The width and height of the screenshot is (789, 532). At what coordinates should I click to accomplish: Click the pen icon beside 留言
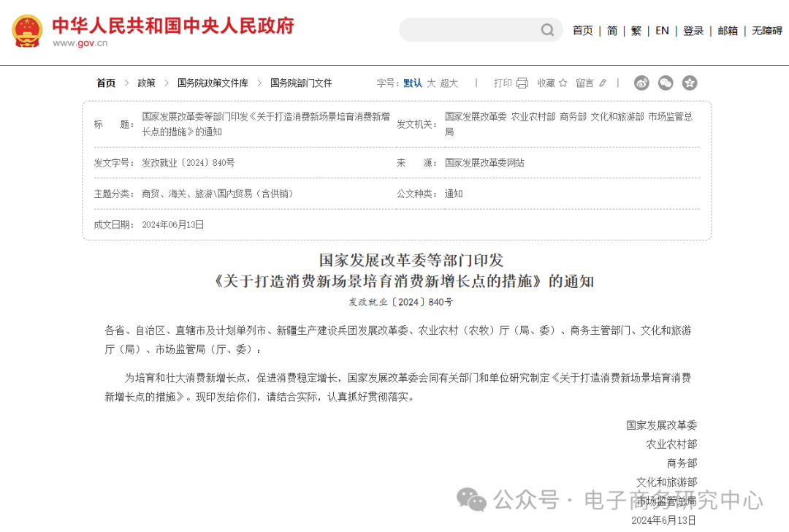[x=601, y=83]
